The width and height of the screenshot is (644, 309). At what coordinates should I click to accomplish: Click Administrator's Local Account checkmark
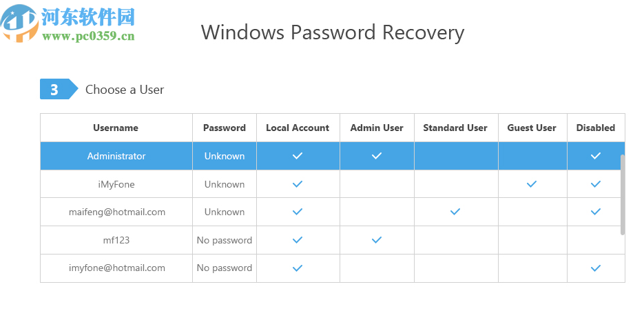click(x=298, y=156)
